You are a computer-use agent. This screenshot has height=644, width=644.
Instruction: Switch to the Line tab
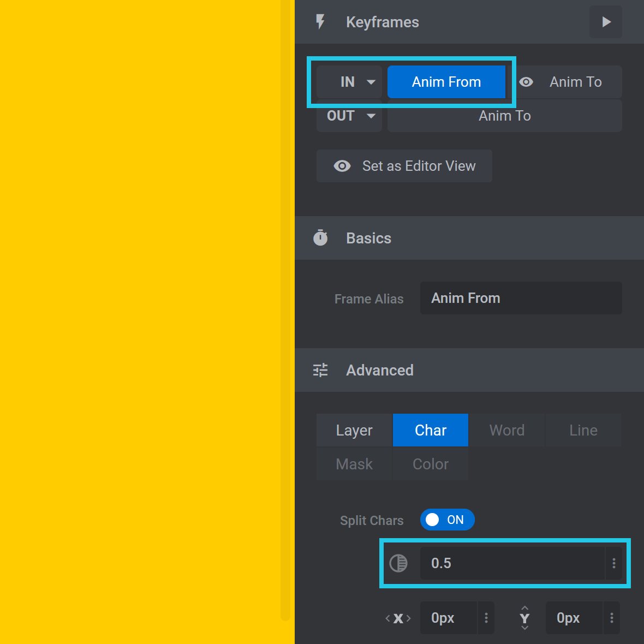[x=583, y=430]
